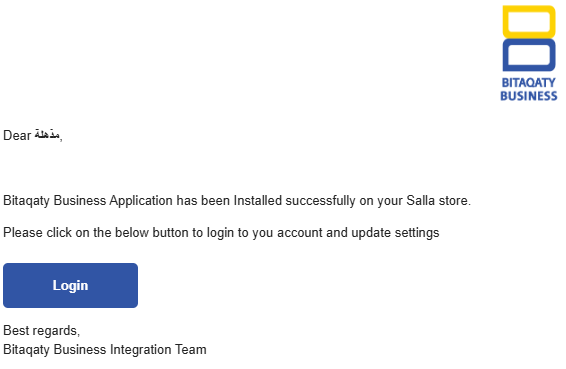Click the blue rectangle in Bitaqaty logo
The image size is (566, 369).
pyautogui.click(x=529, y=55)
